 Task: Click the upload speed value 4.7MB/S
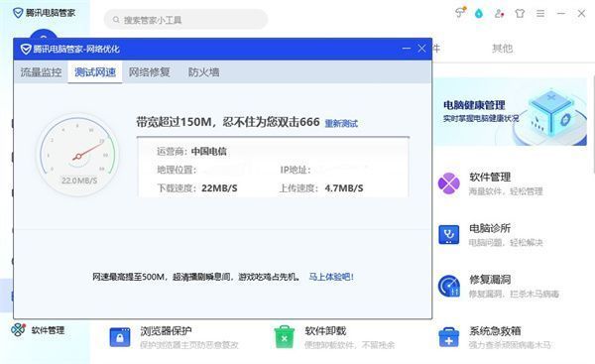(x=344, y=188)
